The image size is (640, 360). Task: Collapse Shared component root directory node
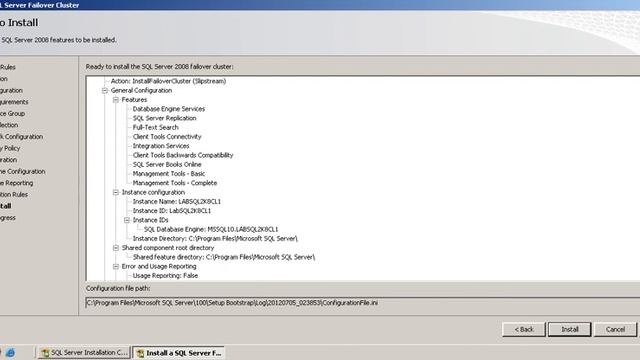coord(116,248)
